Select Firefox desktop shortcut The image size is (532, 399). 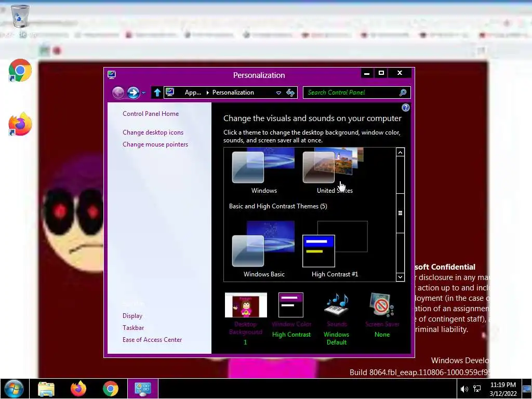(20, 124)
